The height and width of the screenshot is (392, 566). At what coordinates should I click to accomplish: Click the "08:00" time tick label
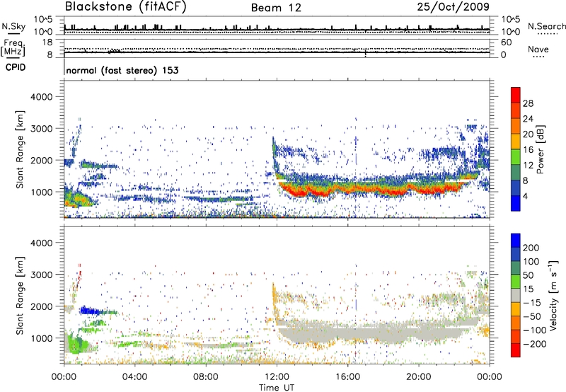tap(206, 377)
